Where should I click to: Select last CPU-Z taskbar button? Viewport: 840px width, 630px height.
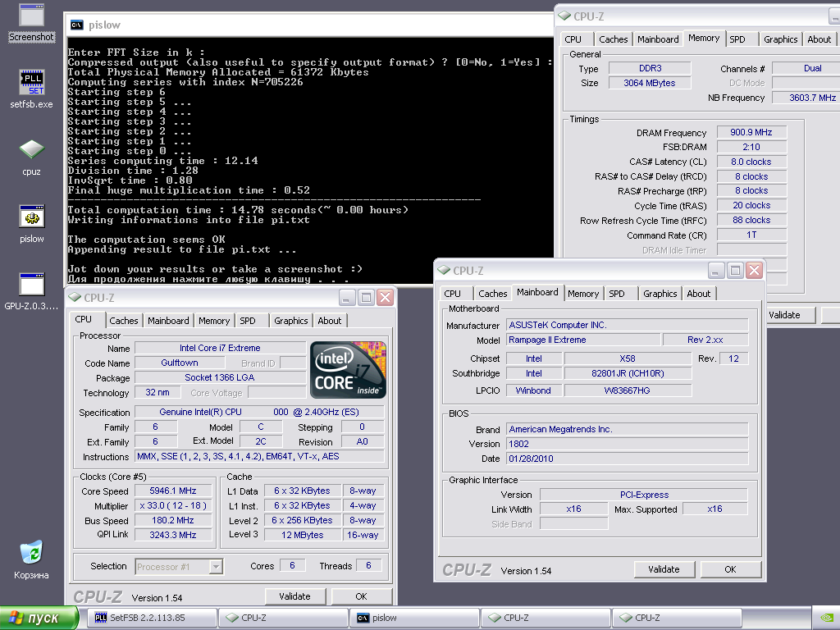click(677, 618)
